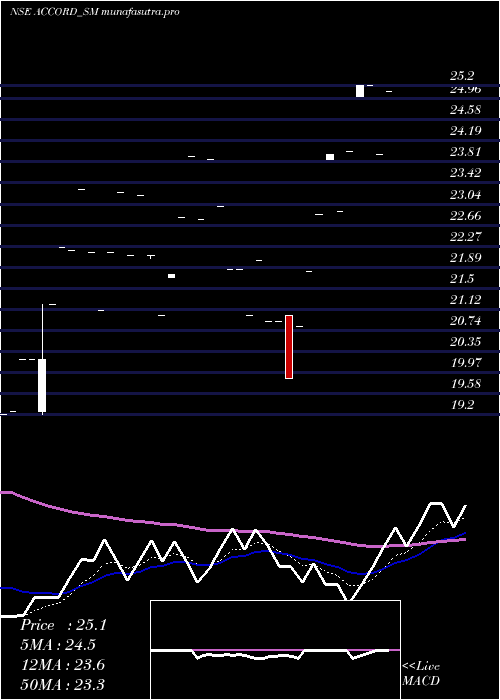The width and height of the screenshot is (500, 700).
Task: Select the 19.97 price axis label
Action: [465, 362]
